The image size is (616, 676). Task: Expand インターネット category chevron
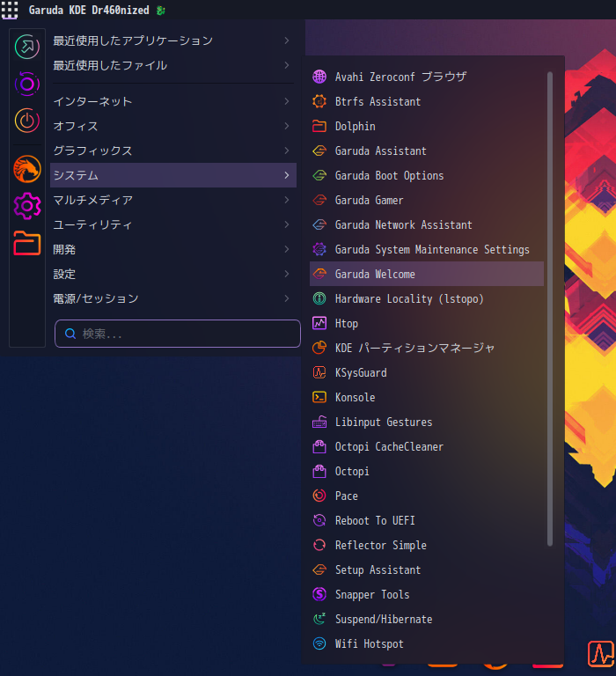tap(287, 101)
